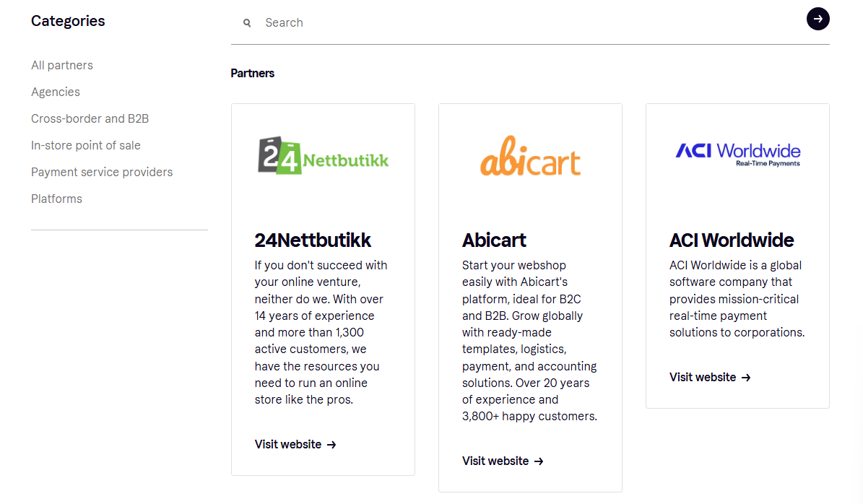Open the Visit website link for ACI Worldwide
Image resolution: width=863 pixels, height=504 pixels.
click(701, 377)
